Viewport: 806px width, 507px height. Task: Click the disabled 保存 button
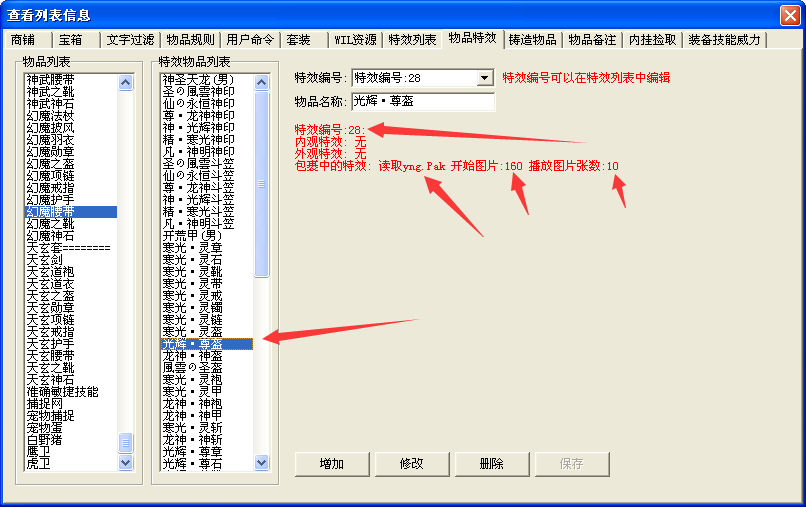click(x=572, y=464)
